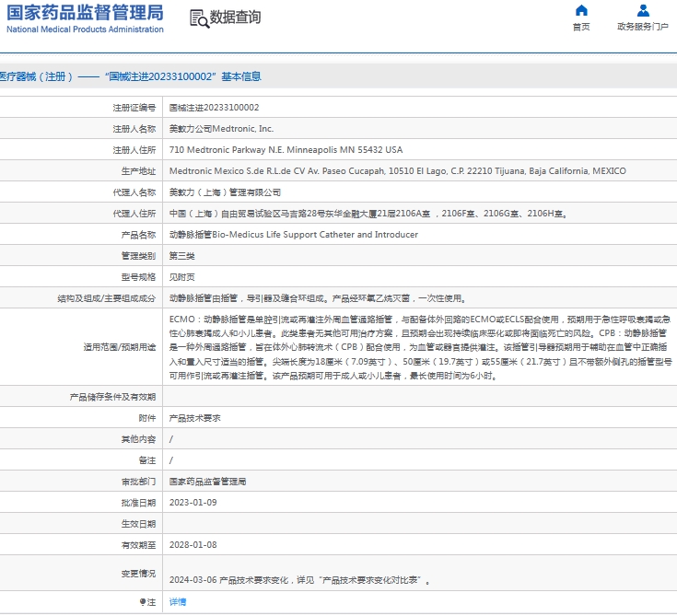Open the 首页 home icon
The image size is (677, 616).
click(x=581, y=10)
